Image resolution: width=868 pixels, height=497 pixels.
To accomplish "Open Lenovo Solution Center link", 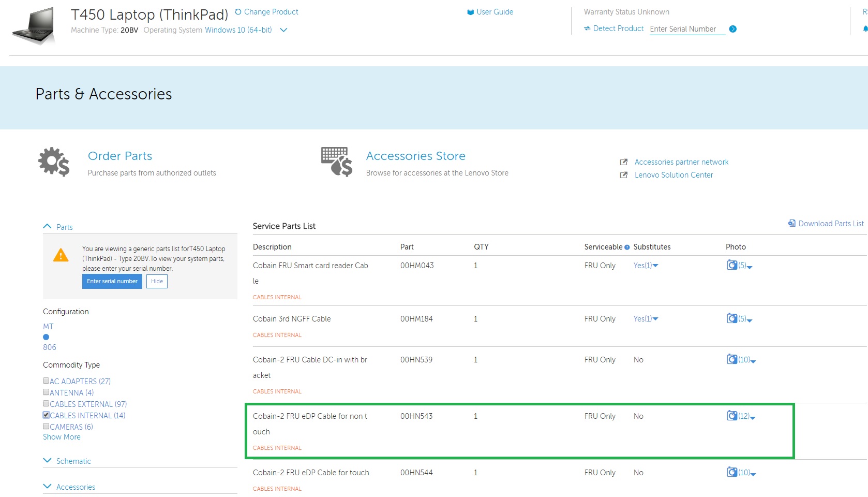I will click(674, 175).
